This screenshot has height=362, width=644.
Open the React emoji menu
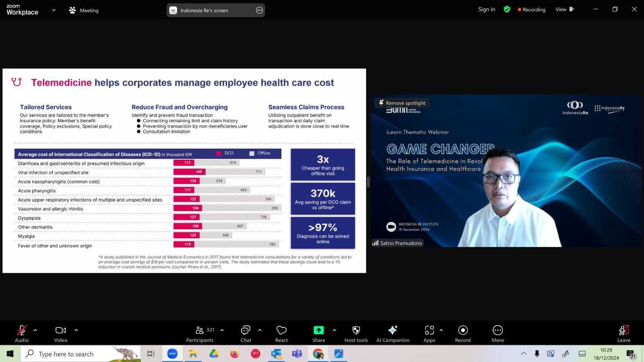point(281,333)
